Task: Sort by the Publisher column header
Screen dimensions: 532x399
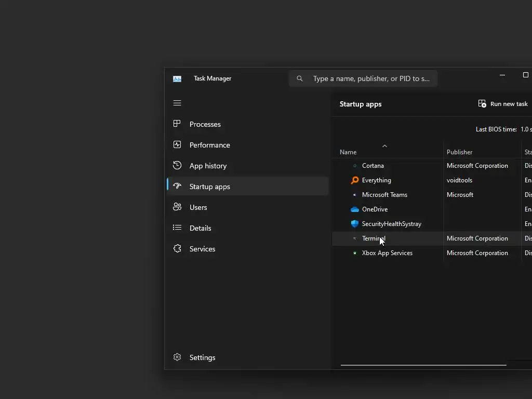Action: point(459,152)
